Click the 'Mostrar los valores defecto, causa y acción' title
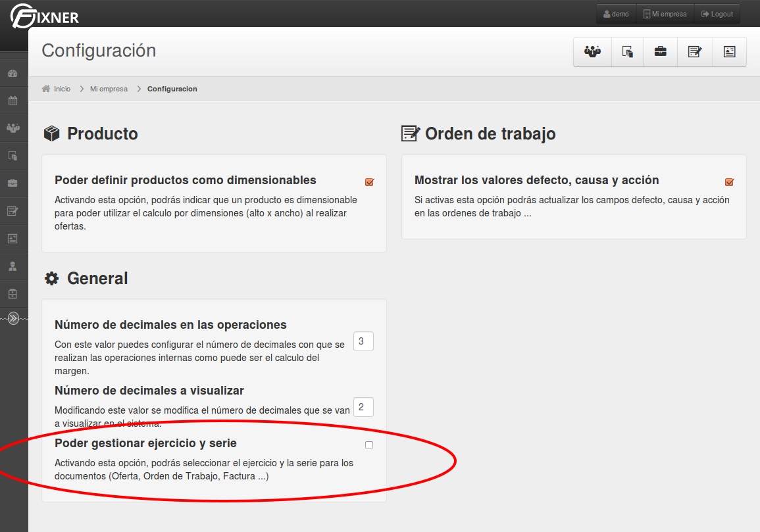 tap(536, 180)
